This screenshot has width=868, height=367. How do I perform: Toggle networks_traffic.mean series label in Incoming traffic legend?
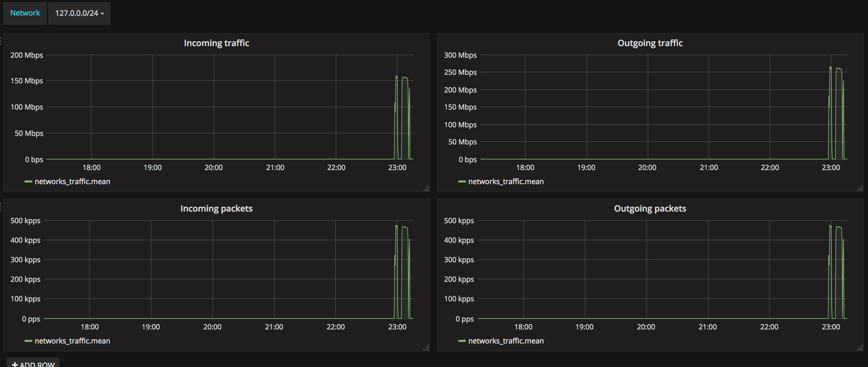pos(72,182)
